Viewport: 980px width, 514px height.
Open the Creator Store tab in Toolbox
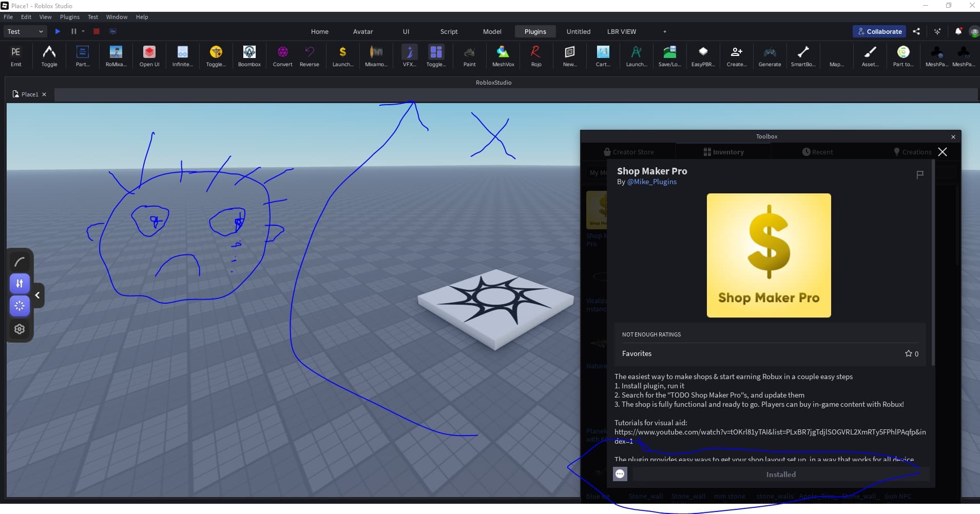(x=628, y=152)
